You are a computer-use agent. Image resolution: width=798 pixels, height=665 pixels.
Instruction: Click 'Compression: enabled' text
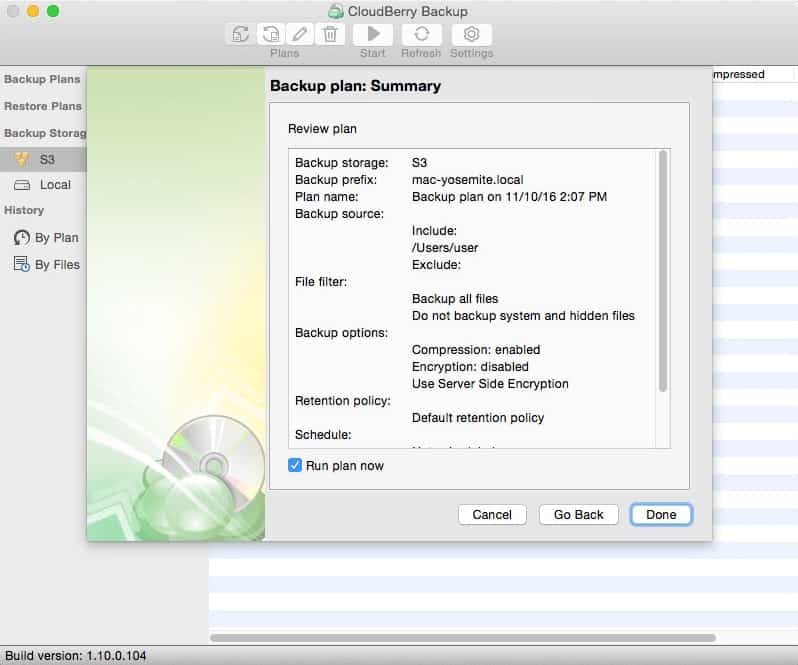[476, 350]
